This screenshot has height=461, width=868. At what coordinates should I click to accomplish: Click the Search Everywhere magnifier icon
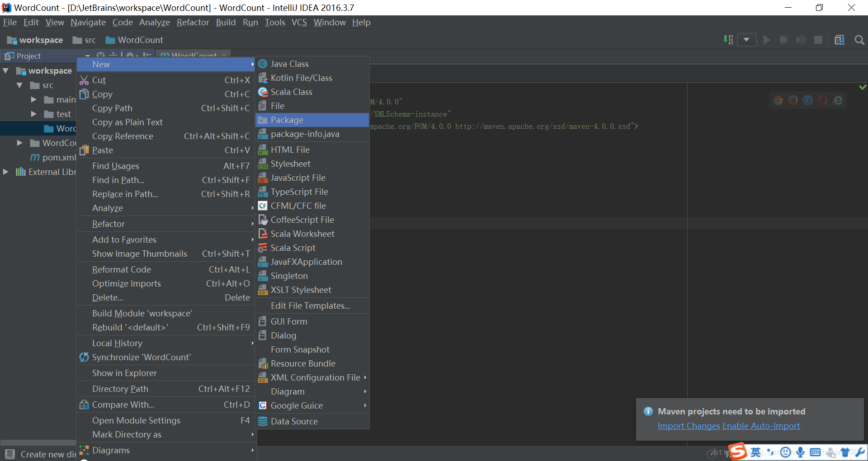(x=859, y=40)
